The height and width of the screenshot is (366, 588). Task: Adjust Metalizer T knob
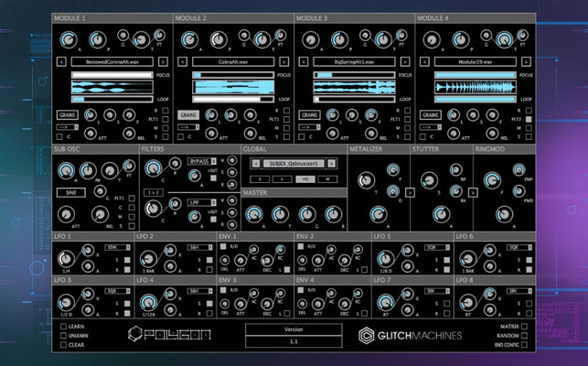pos(366,180)
